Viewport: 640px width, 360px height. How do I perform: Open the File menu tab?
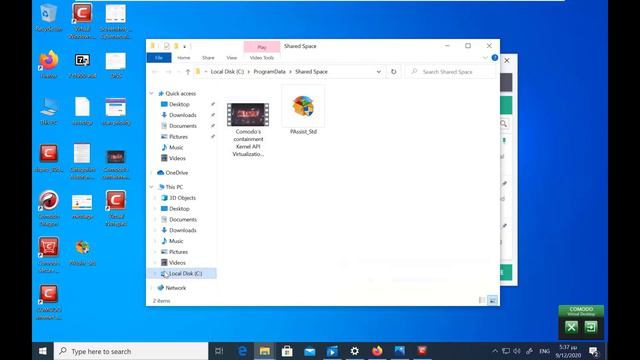point(159,58)
